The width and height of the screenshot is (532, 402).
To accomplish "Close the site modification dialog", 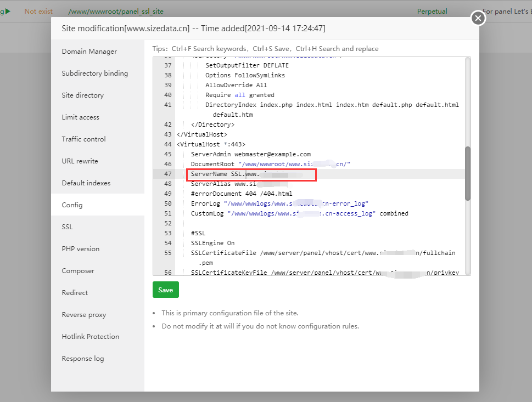I will point(478,19).
